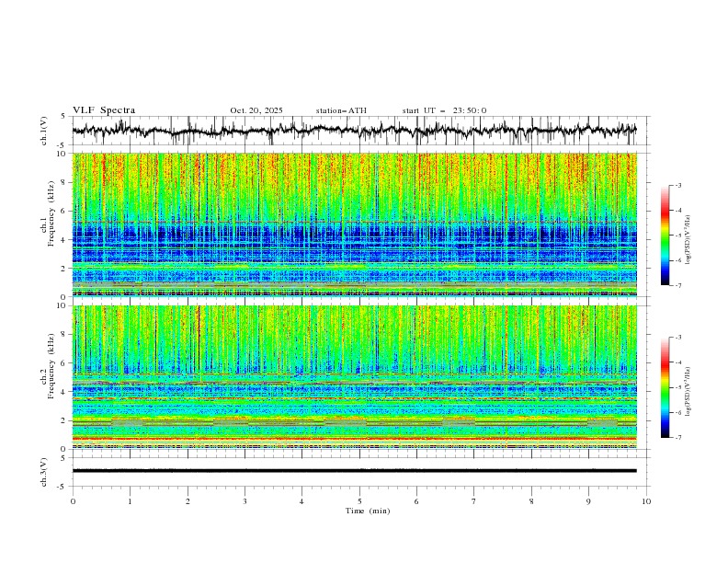Click the 'VLF Spectra' title text
The width and height of the screenshot is (728, 563).
pyautogui.click(x=104, y=110)
